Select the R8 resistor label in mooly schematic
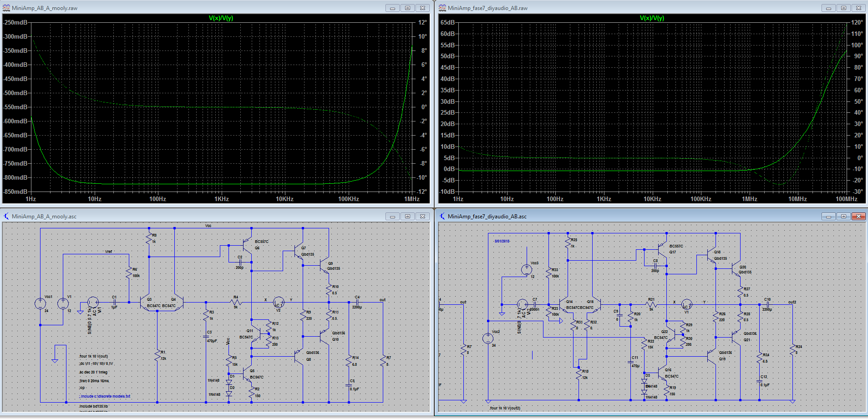The image size is (868, 419). pos(154,235)
